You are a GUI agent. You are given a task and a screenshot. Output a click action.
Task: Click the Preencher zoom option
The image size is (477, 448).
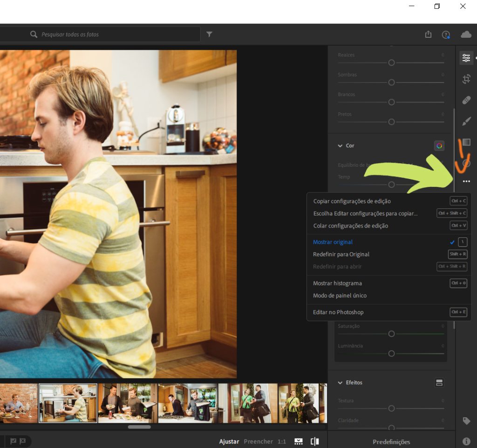[258, 441]
